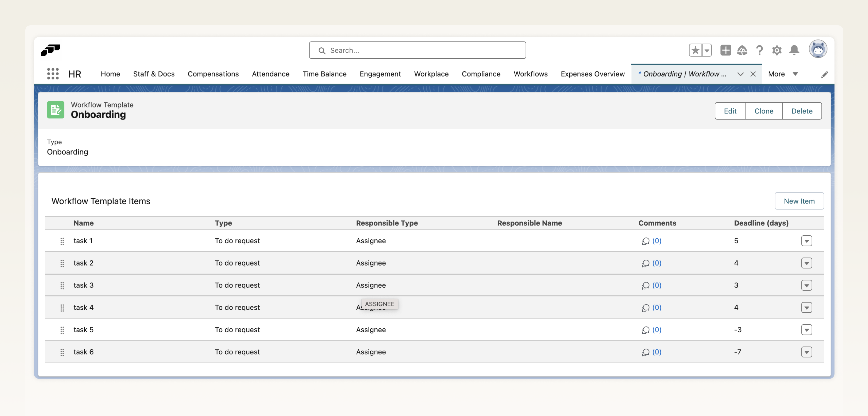Click the user avatar profile icon
The height and width of the screenshot is (416, 868).
coord(818,49)
